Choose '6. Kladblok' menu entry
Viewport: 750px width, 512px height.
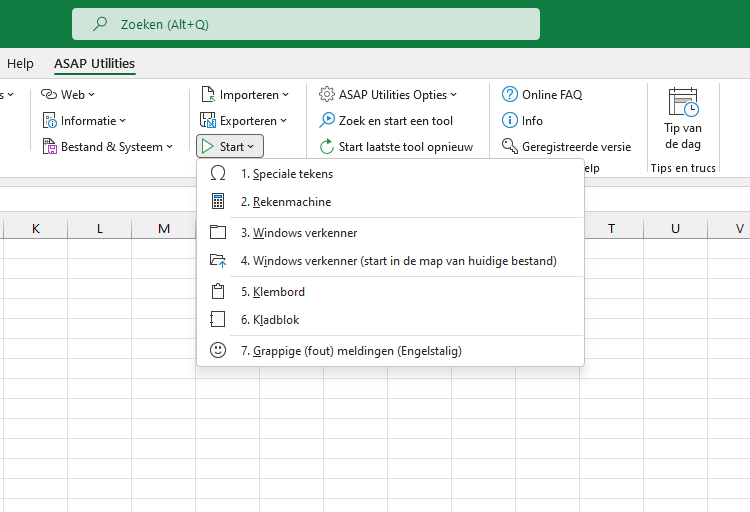click(390, 319)
